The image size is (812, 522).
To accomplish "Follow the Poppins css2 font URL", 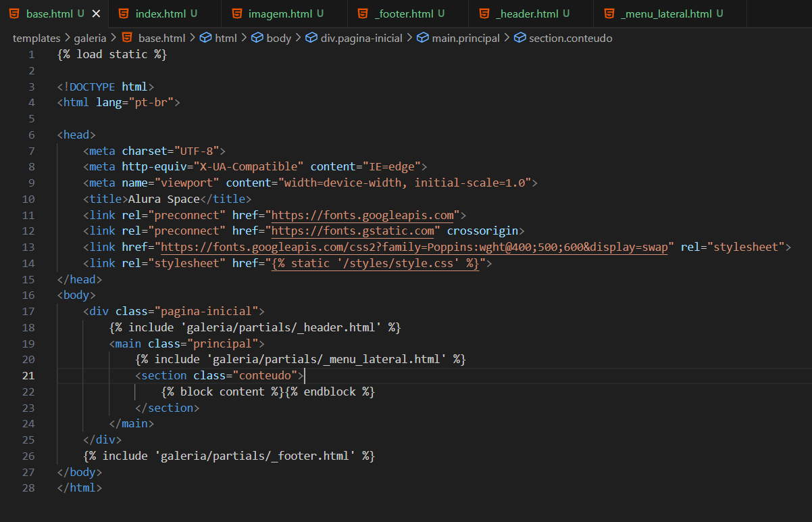I will coord(414,247).
